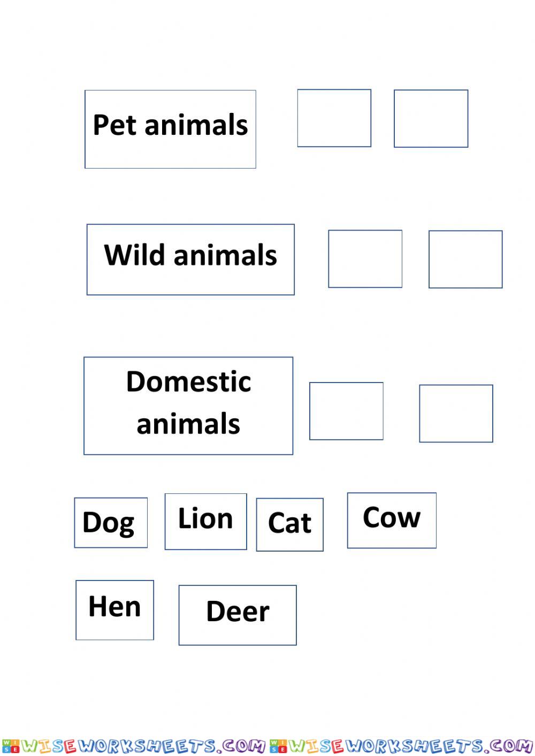
Task: Click the left Wise logo icon
Action: pyautogui.click(x=11, y=746)
